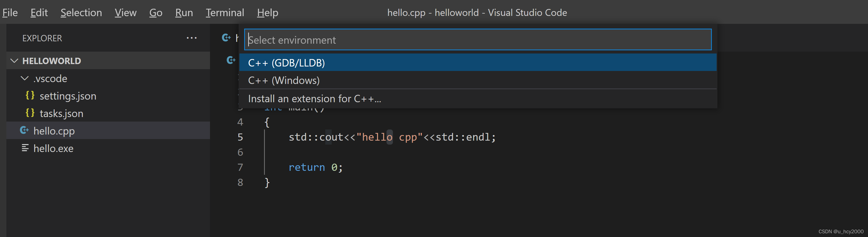The height and width of the screenshot is (237, 868).
Task: Open Explorer more actions ellipsis
Action: 191,38
